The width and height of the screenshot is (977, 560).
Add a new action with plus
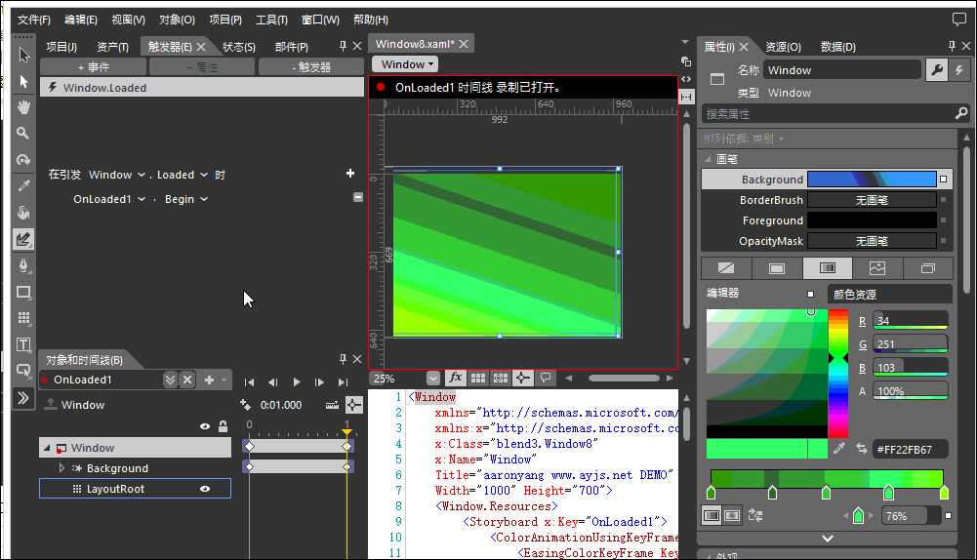(x=350, y=173)
